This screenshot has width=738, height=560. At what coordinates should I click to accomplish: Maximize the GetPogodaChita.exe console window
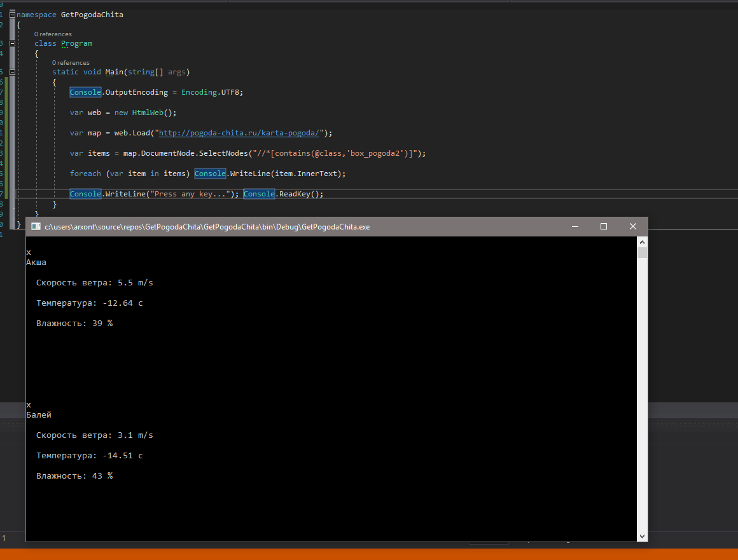604,226
